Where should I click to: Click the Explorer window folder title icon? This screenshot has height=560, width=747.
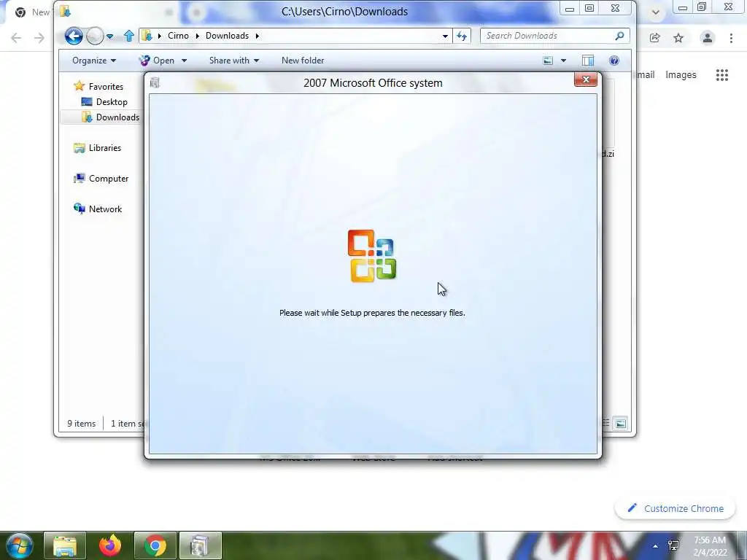66,11
